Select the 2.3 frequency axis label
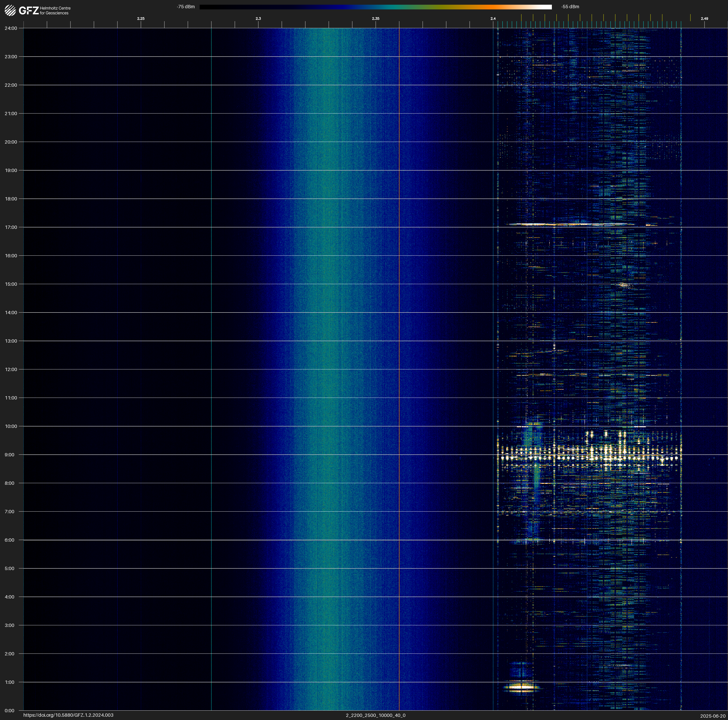Image resolution: width=728 pixels, height=720 pixels. tap(258, 19)
